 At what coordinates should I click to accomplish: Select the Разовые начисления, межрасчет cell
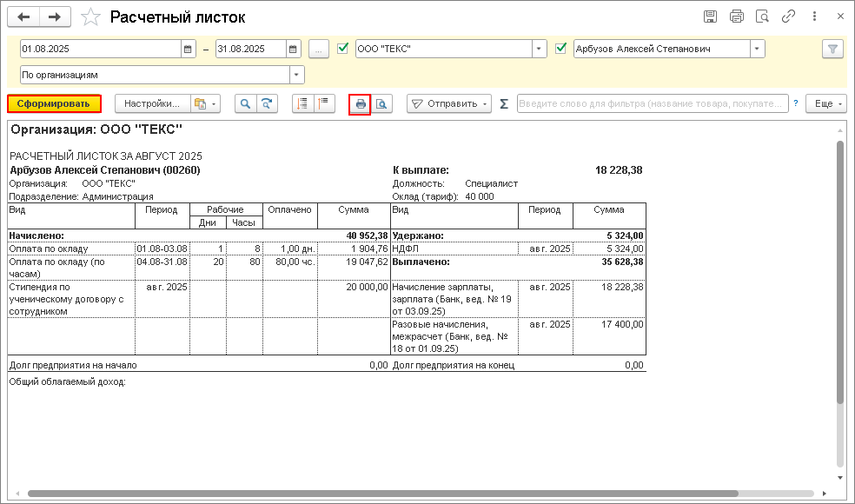(454, 336)
